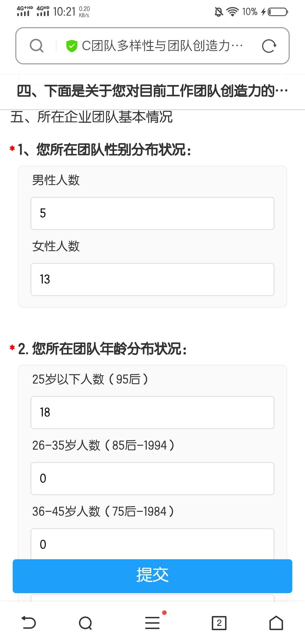
Task: Go back using the bottom back arrow
Action: tap(29, 623)
